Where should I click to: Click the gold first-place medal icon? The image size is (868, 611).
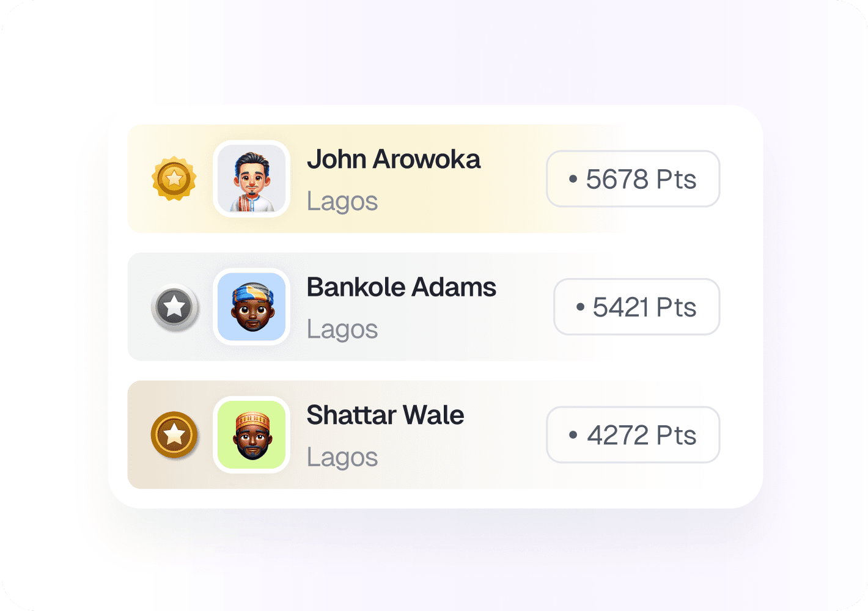(x=174, y=178)
